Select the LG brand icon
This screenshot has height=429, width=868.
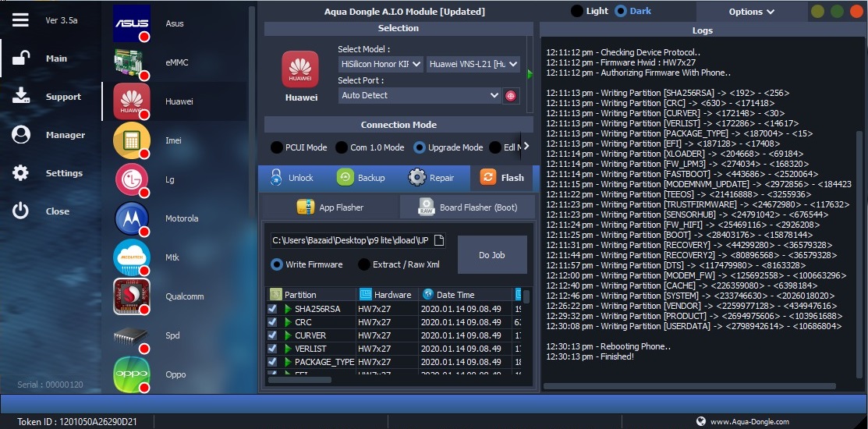132,179
